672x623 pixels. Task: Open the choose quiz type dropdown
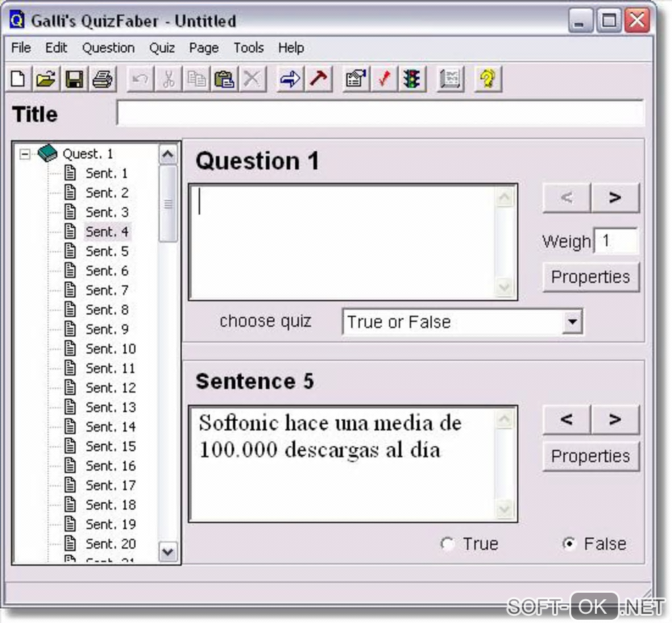(573, 322)
